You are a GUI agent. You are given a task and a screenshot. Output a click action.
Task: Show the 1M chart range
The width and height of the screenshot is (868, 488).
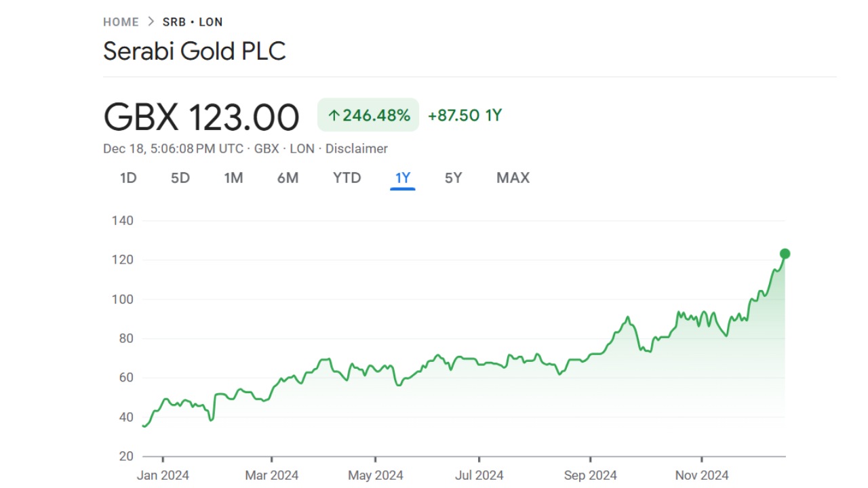[233, 178]
